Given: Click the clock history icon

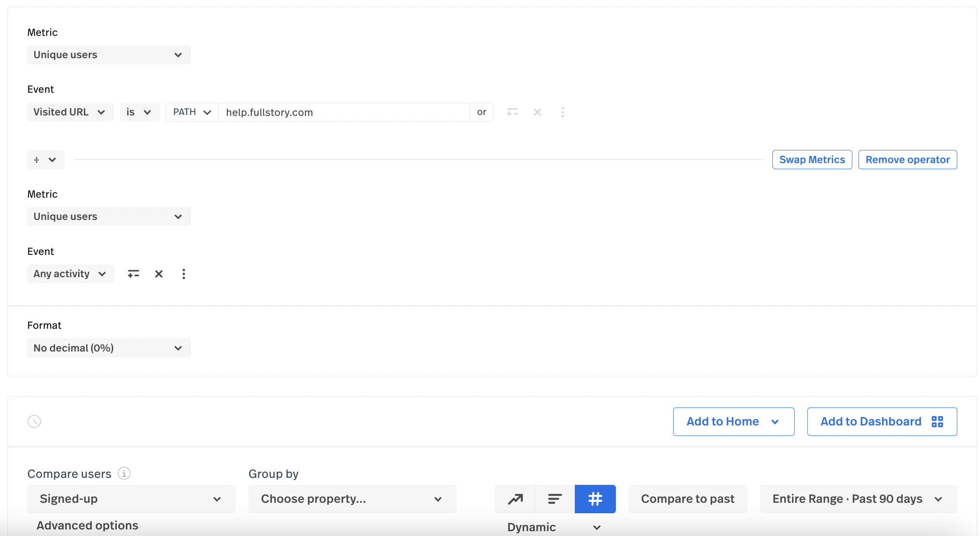Looking at the screenshot, I should point(35,421).
